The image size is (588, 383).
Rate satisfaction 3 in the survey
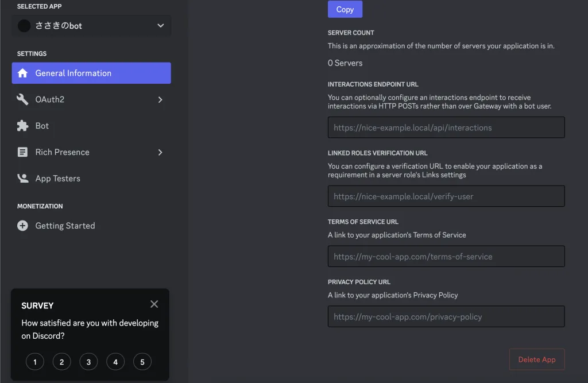click(88, 362)
